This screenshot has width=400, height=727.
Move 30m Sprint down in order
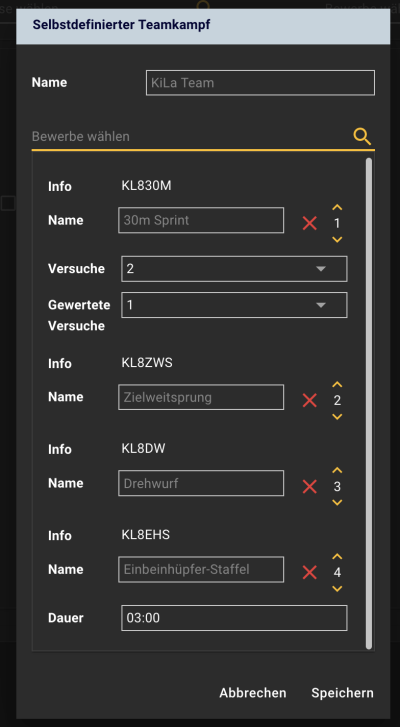coord(337,240)
